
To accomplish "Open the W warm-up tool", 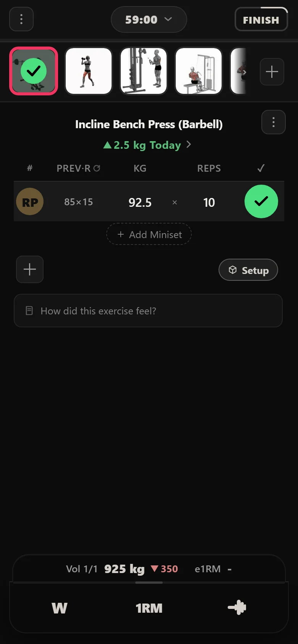I will (60, 608).
